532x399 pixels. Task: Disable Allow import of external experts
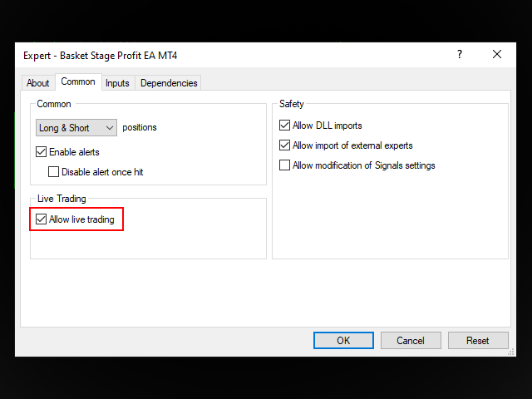[x=285, y=145]
